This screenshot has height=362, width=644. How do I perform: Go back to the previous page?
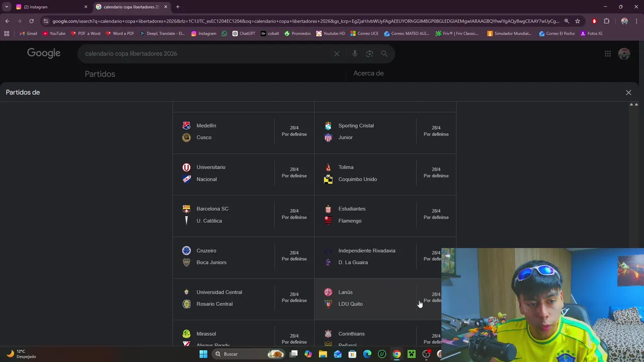click(x=7, y=21)
